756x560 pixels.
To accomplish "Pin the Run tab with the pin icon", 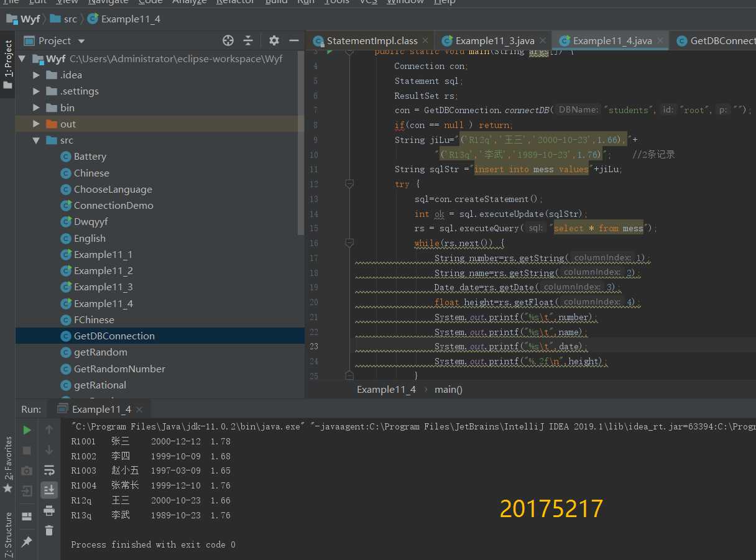I will click(x=27, y=542).
